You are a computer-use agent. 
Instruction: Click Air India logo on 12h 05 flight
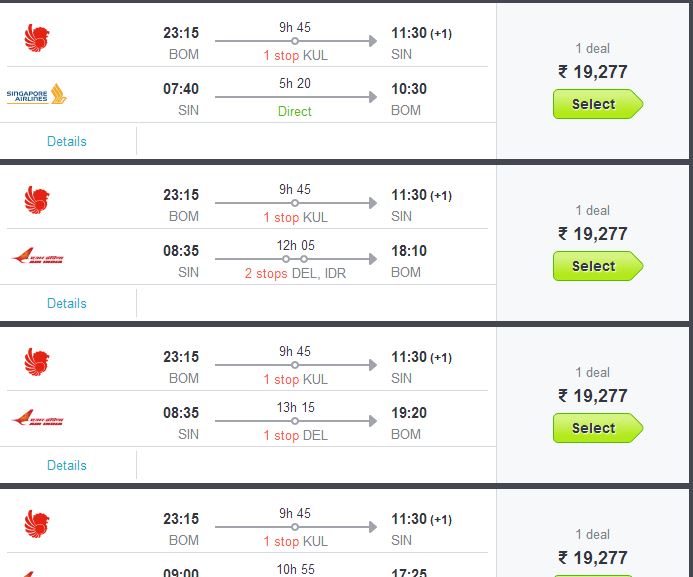point(37,257)
